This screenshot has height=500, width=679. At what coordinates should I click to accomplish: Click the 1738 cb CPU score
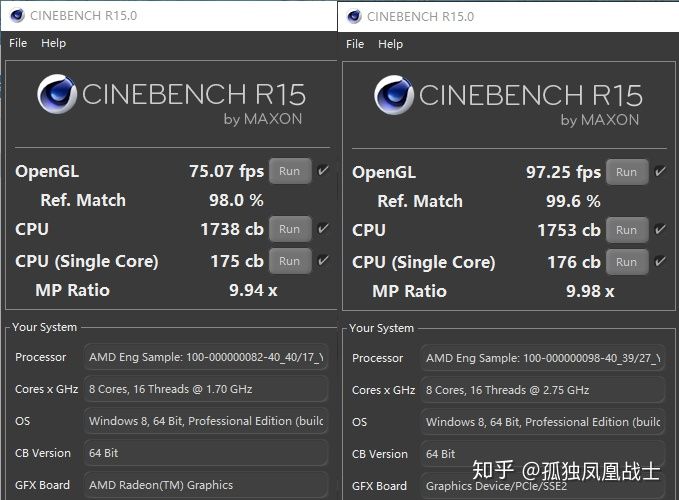[x=232, y=229]
